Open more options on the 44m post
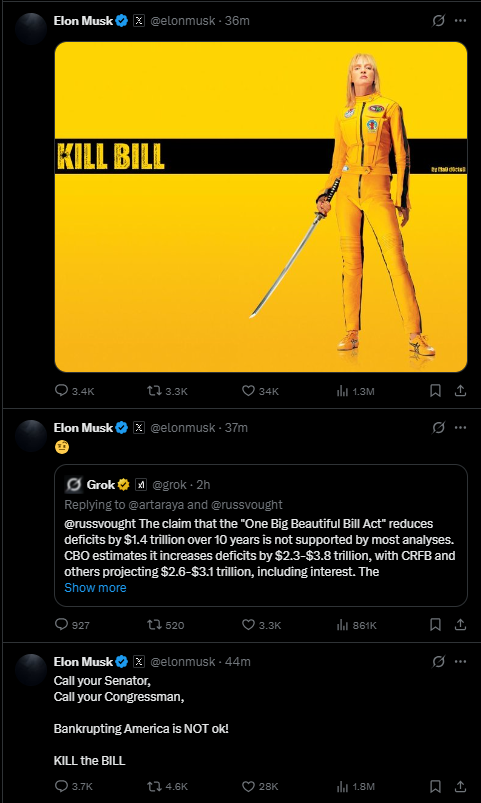This screenshot has height=803, width=481. (x=461, y=662)
